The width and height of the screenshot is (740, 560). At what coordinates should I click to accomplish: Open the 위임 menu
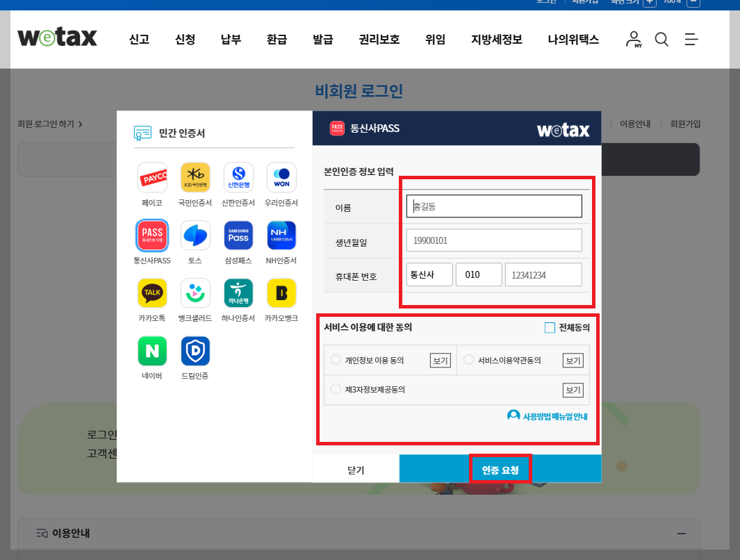[435, 39]
